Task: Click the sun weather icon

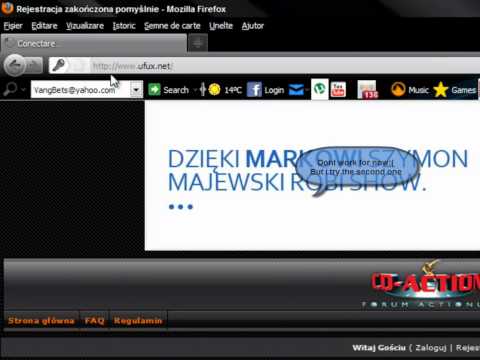Action: [214, 90]
